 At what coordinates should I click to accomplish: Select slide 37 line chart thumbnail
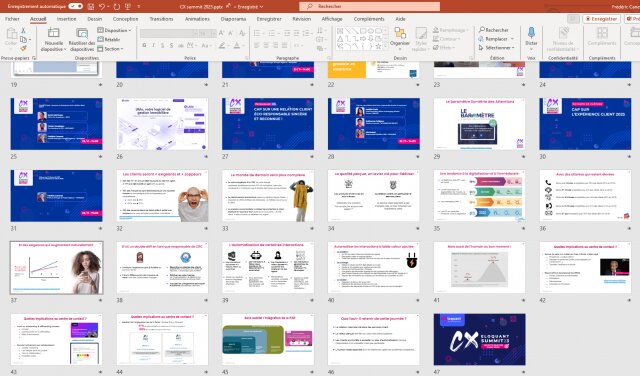(56, 267)
